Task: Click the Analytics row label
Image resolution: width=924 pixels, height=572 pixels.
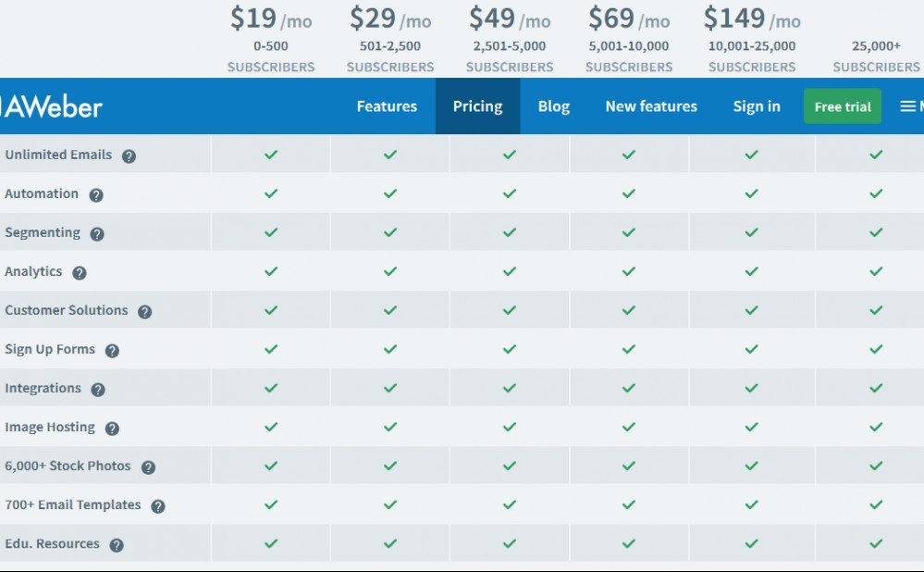Action: (x=33, y=271)
